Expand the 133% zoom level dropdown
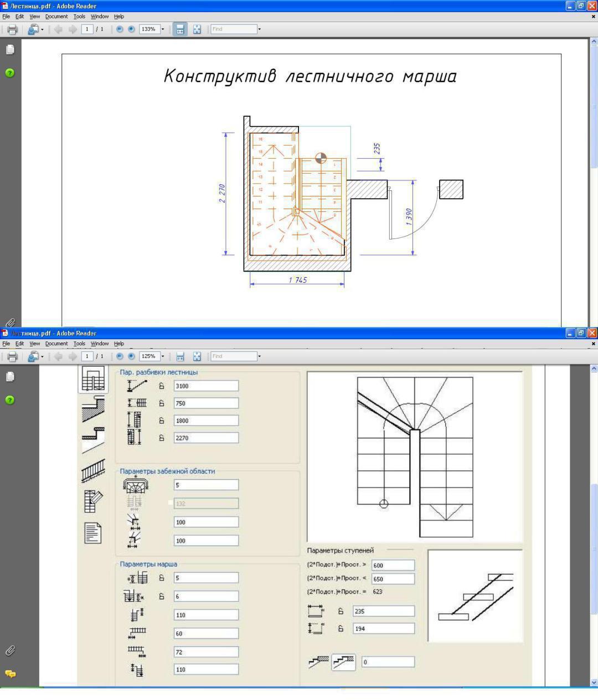This screenshot has height=700, width=598. tap(163, 29)
